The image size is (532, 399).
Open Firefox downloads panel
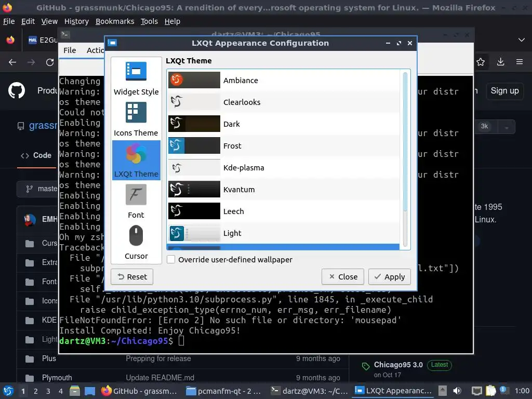coord(500,62)
